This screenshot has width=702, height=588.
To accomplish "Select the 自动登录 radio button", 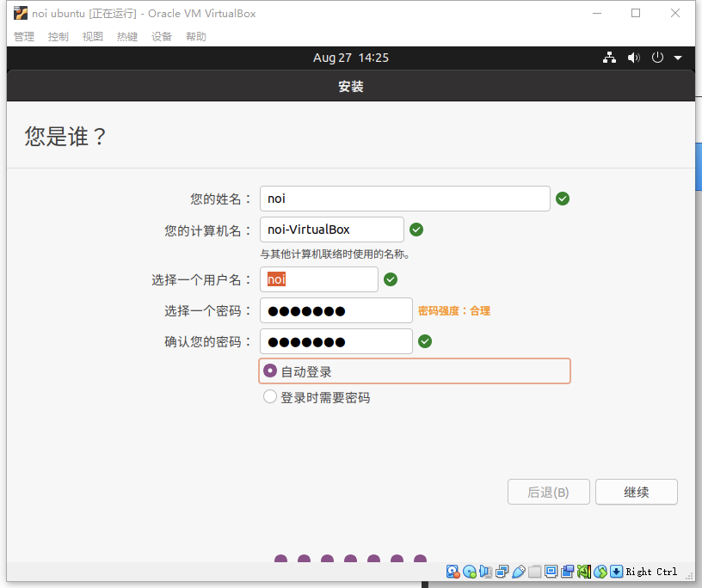I will (x=270, y=371).
